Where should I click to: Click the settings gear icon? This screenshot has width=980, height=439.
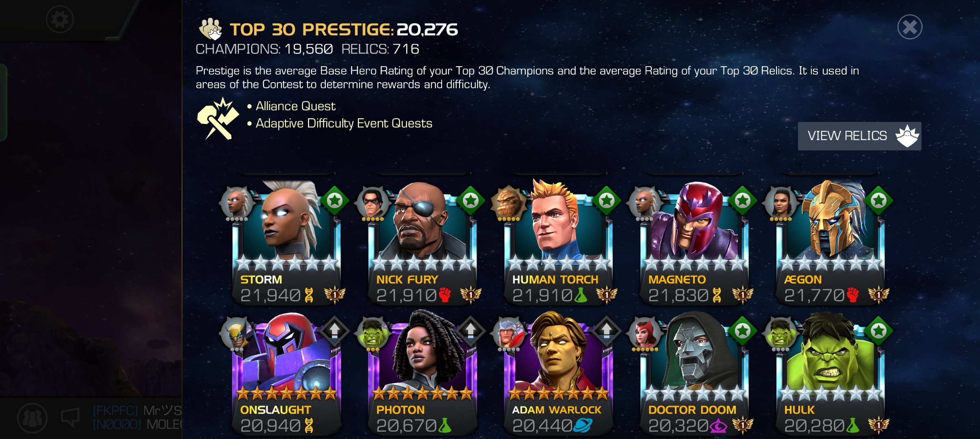60,19
